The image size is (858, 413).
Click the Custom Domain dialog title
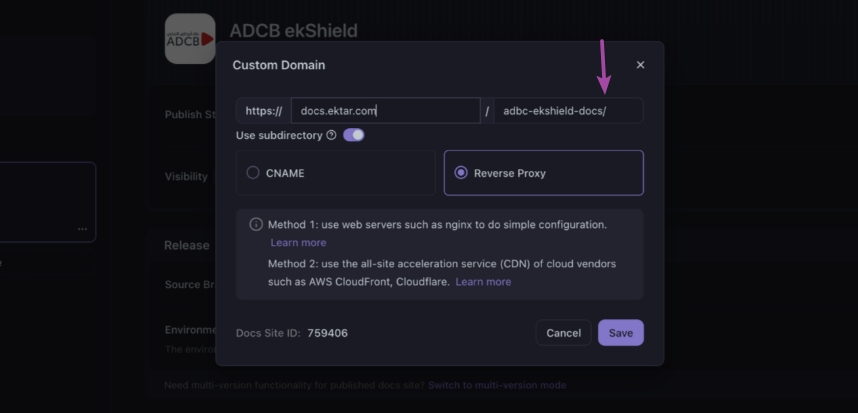[x=279, y=65]
